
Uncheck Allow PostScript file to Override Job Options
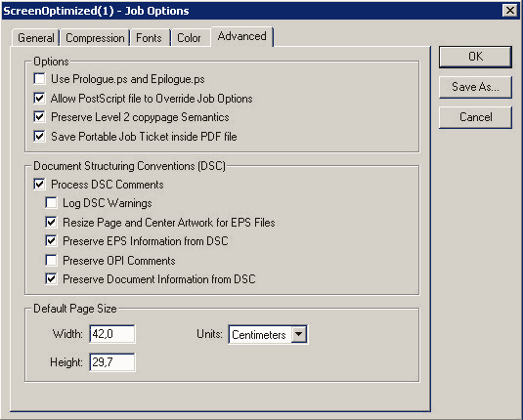[39, 98]
